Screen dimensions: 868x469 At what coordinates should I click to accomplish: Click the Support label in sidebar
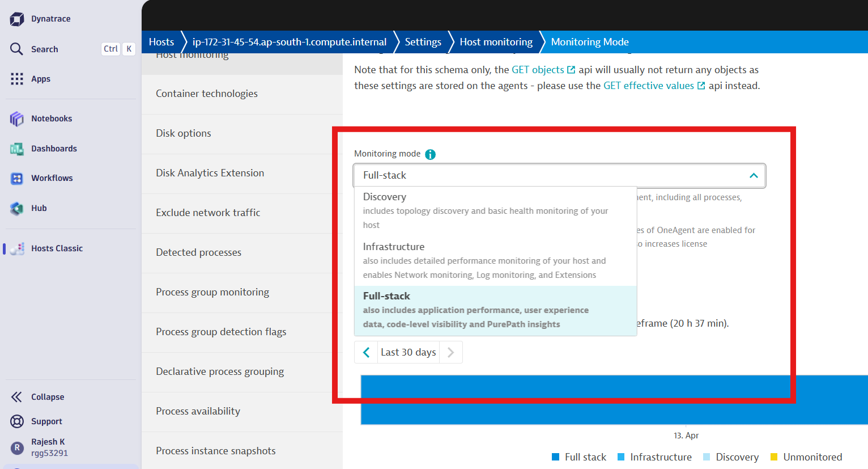pyautogui.click(x=46, y=421)
